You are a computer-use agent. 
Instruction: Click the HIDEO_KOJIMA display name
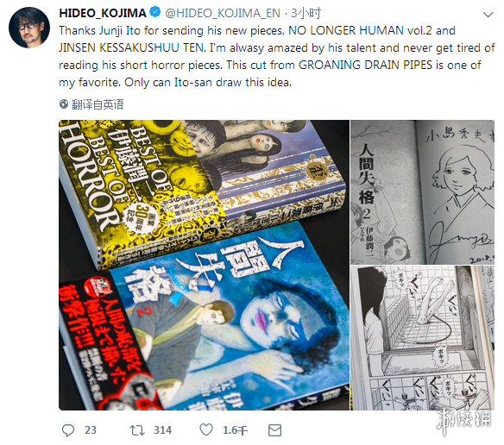click(x=103, y=13)
